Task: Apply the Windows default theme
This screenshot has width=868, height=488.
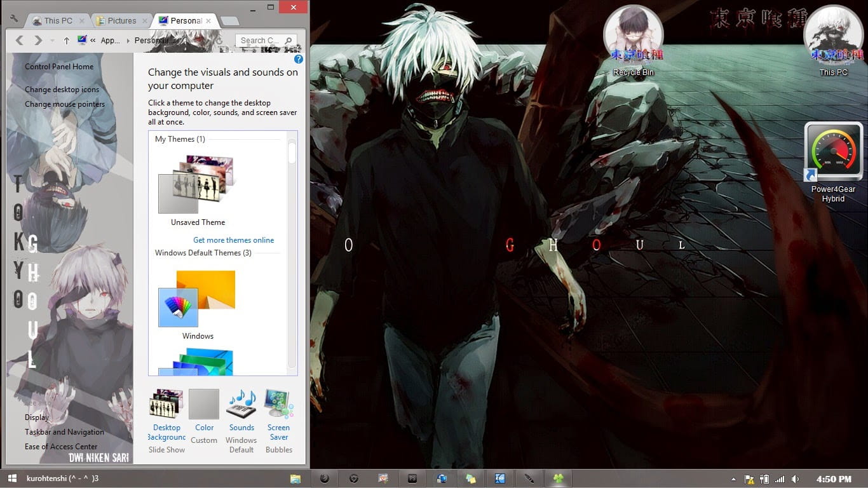Action: click(x=197, y=299)
